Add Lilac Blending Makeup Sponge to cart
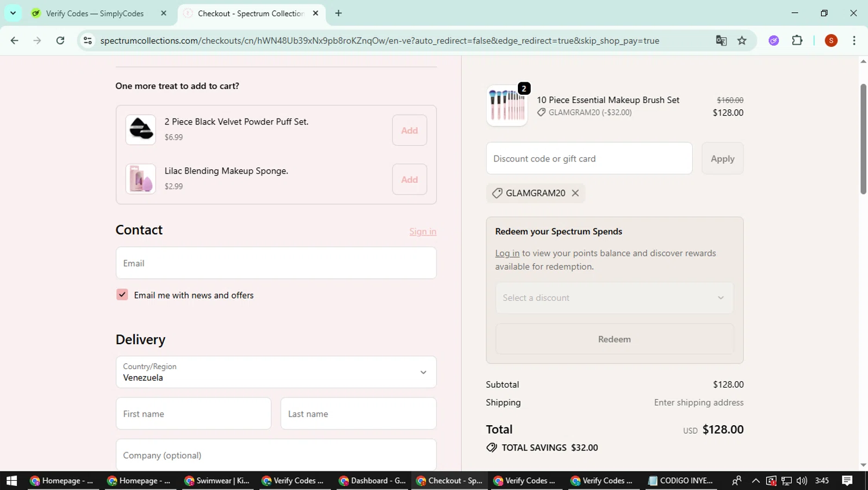This screenshot has width=868, height=490. point(410,179)
